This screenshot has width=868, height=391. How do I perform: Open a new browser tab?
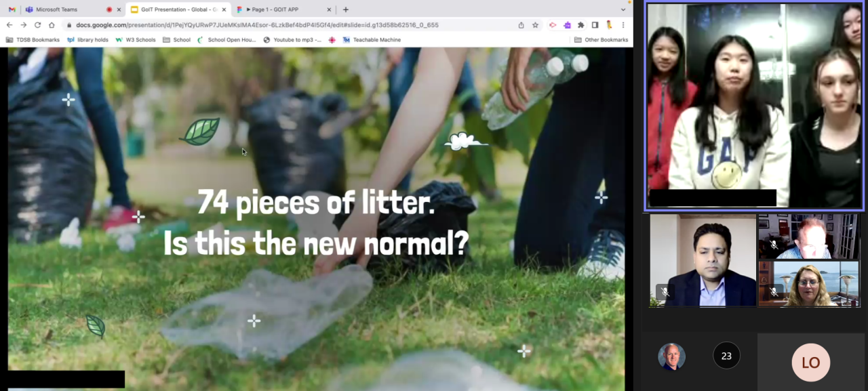point(346,9)
